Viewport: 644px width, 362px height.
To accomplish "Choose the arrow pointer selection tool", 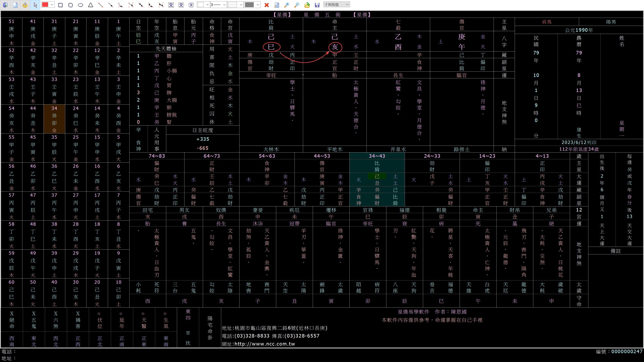I will [35, 5].
